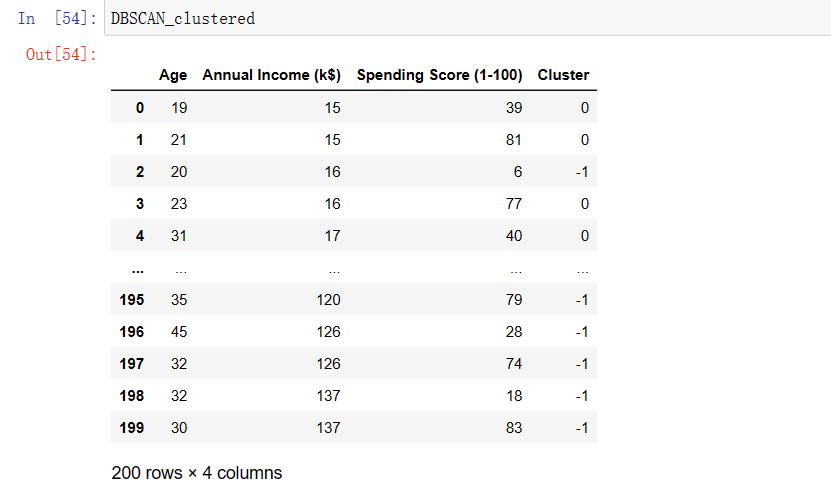Viewport: 831px width, 489px height.
Task: Select row index 198 in table
Action: [x=131, y=396]
